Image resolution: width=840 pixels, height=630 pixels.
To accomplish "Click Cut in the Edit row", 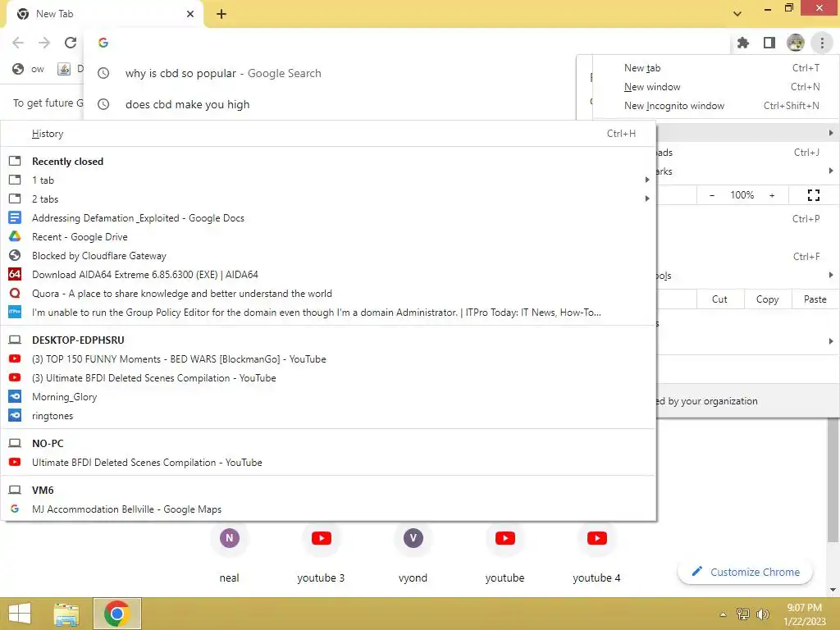I will tap(720, 299).
